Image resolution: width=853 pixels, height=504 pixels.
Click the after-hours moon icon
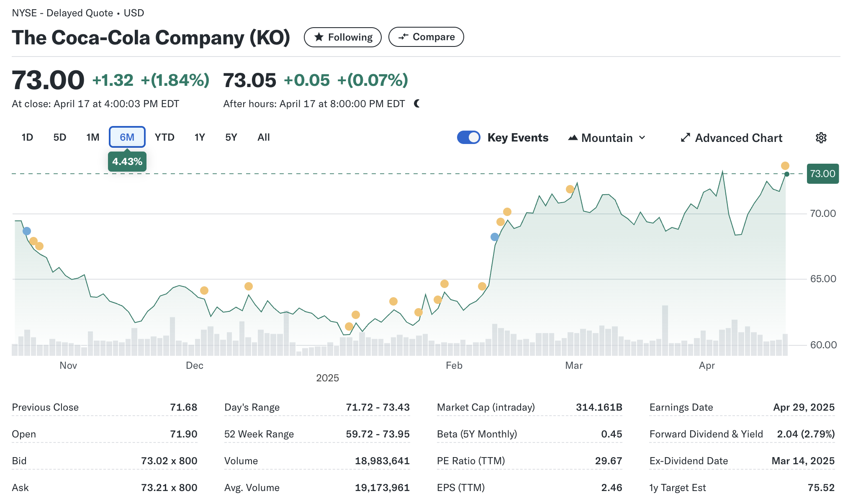(x=417, y=103)
